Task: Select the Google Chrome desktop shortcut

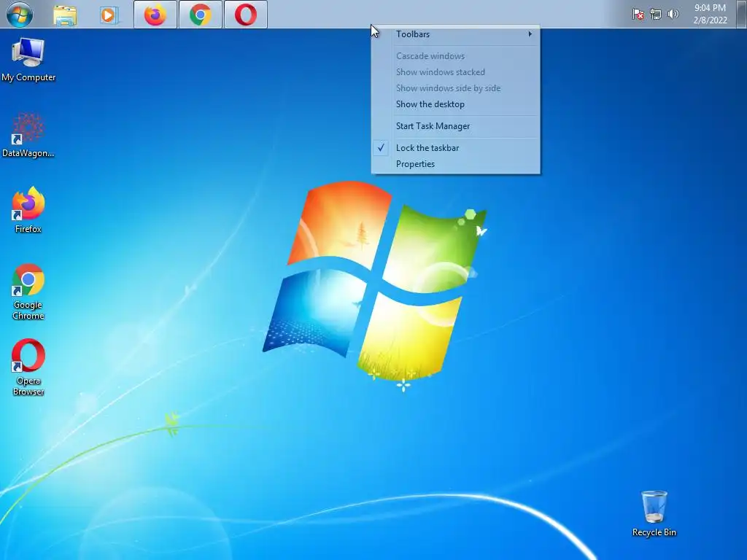Action: coord(28,292)
